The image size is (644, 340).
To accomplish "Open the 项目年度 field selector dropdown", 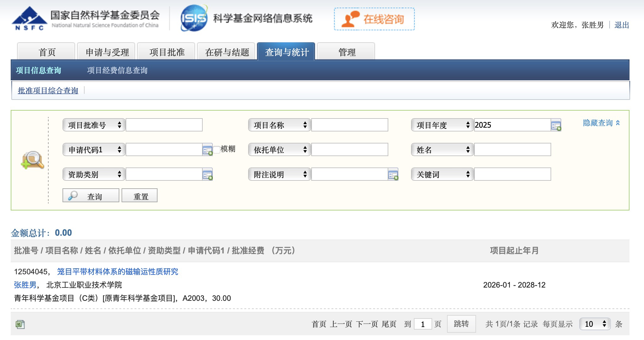I will pyautogui.click(x=442, y=125).
